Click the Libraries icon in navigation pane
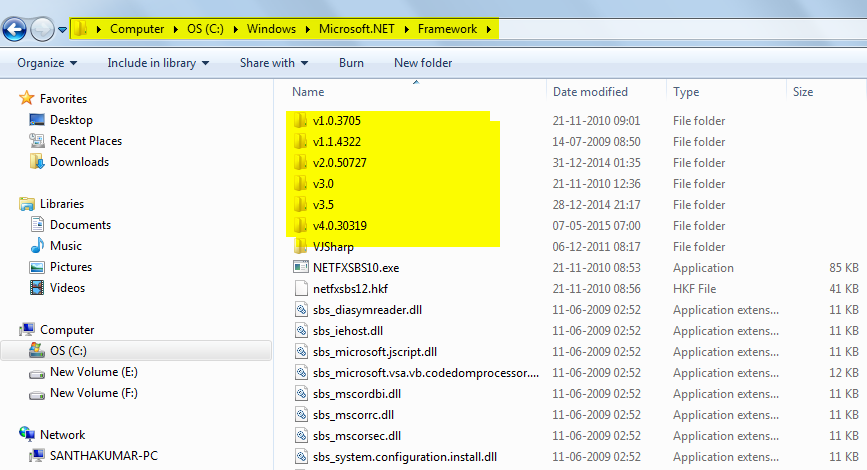The image size is (867, 470). 27,204
